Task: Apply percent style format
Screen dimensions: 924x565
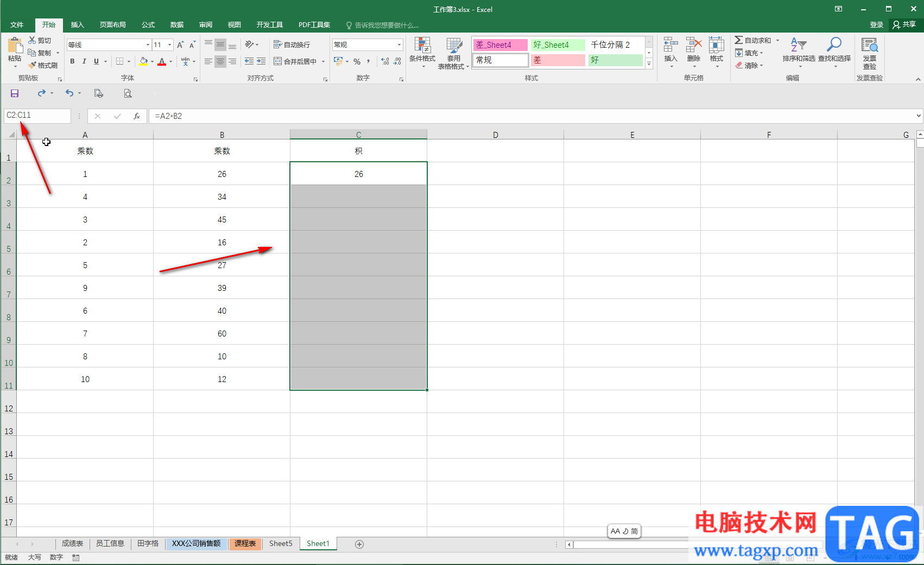Action: tap(357, 61)
